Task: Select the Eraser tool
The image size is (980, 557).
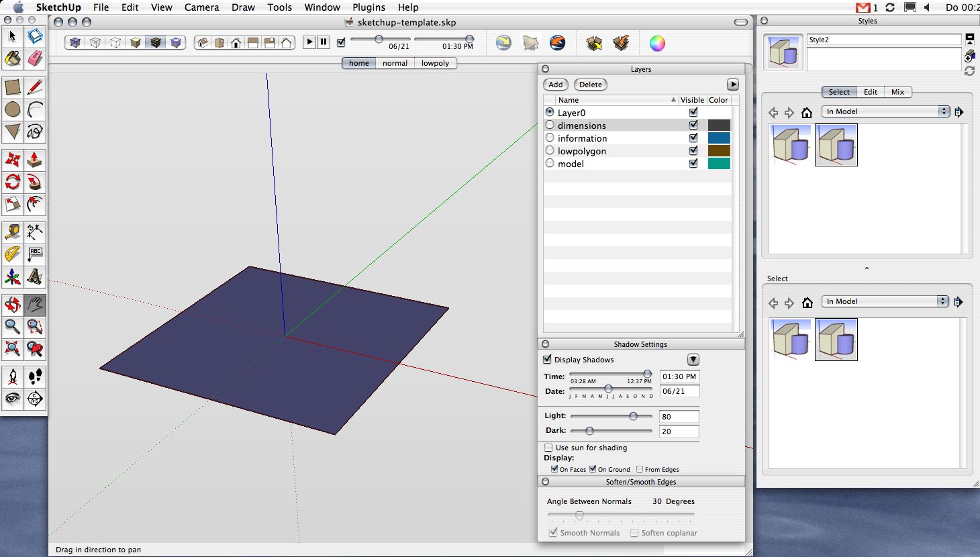Action: (x=35, y=59)
